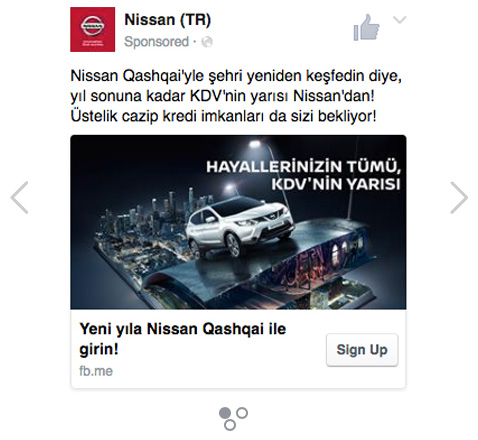478x440 pixels.
Task: Expand the post options chevron
Action: click(x=399, y=20)
